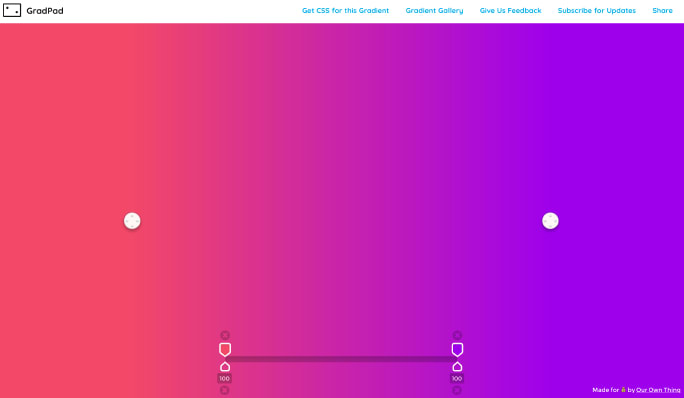
Task: Click the GradPad logo icon
Action: tap(12, 10)
